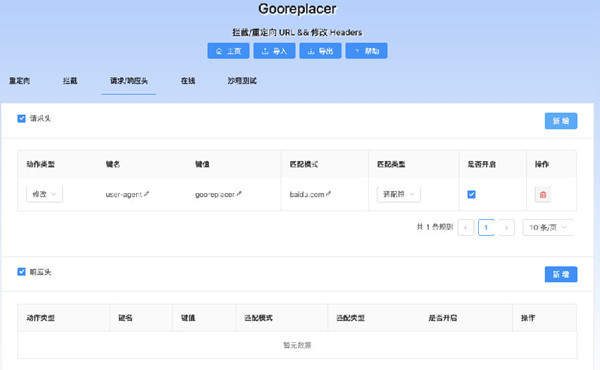Click the 匹配模式 column header in response table
The height and width of the screenshot is (370, 600).
coord(258,318)
